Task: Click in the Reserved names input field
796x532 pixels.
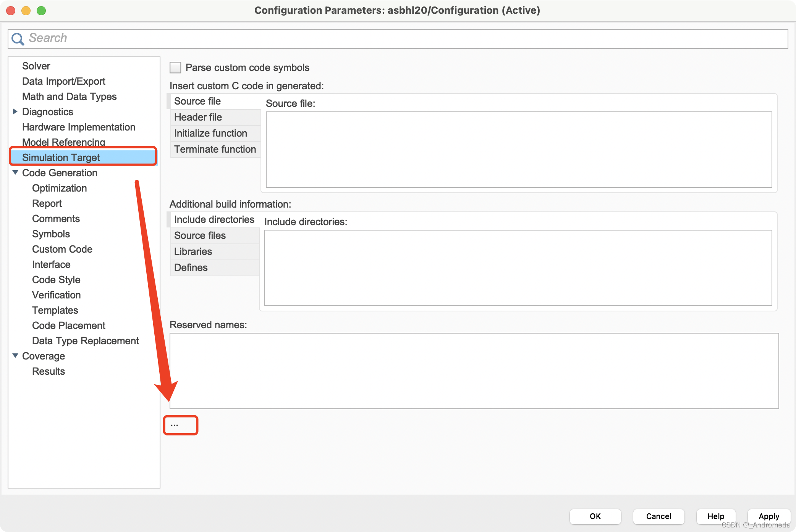Action: (474, 371)
